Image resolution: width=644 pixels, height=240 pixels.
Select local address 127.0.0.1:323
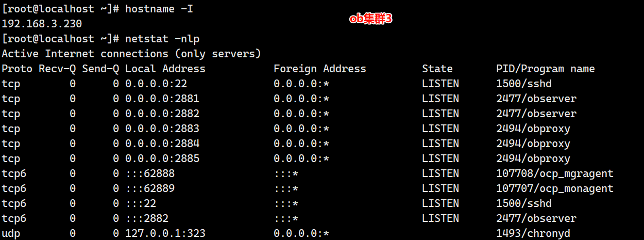tap(165, 233)
